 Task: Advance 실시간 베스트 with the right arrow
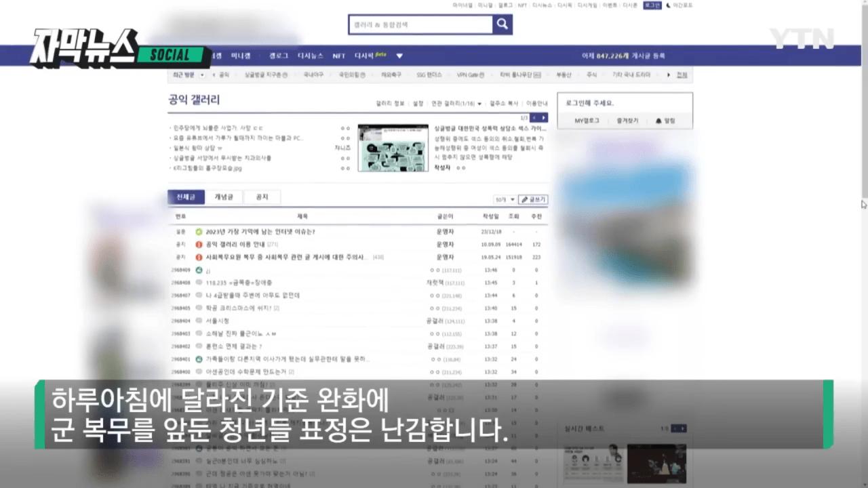point(682,428)
